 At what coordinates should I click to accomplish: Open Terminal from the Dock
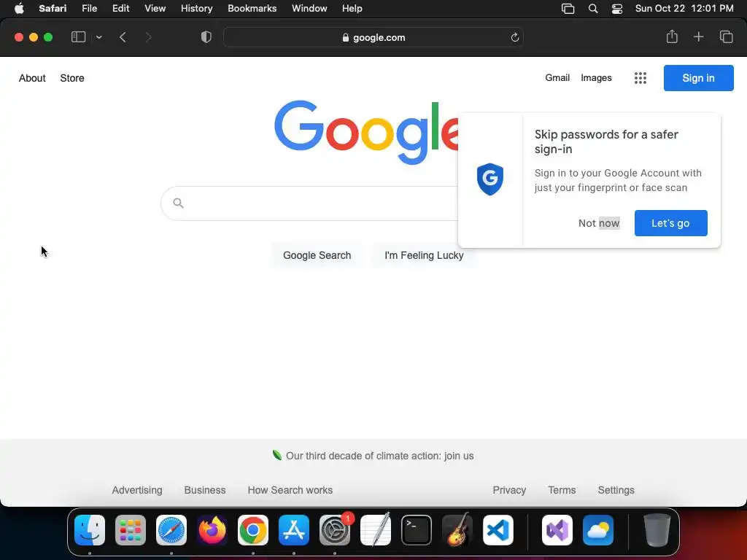tap(417, 530)
